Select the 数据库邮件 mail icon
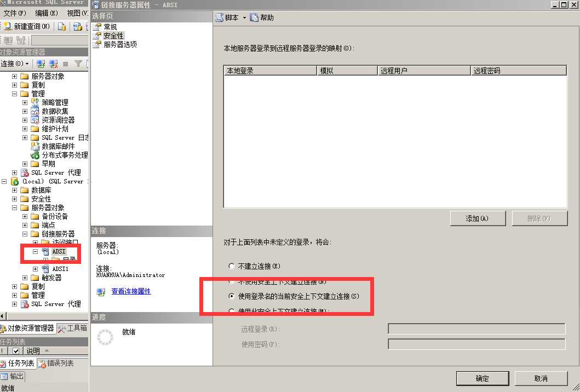The height and width of the screenshot is (392, 580). (35, 146)
